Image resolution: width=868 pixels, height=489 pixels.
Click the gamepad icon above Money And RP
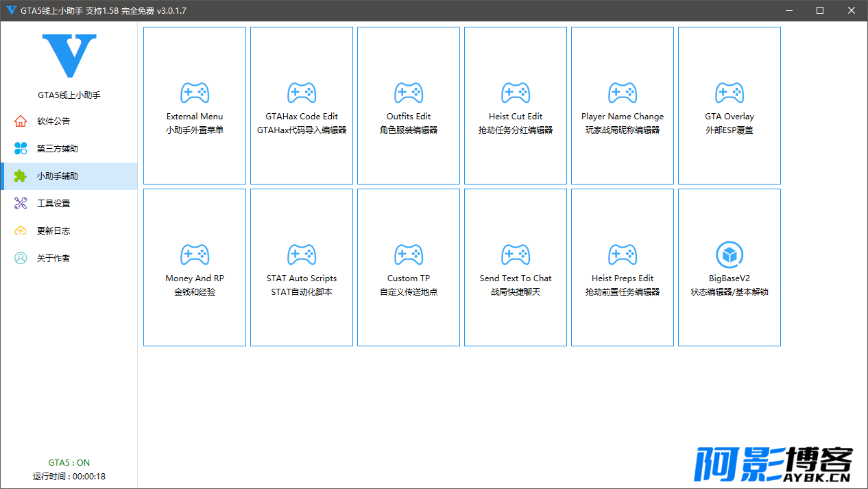click(x=195, y=254)
